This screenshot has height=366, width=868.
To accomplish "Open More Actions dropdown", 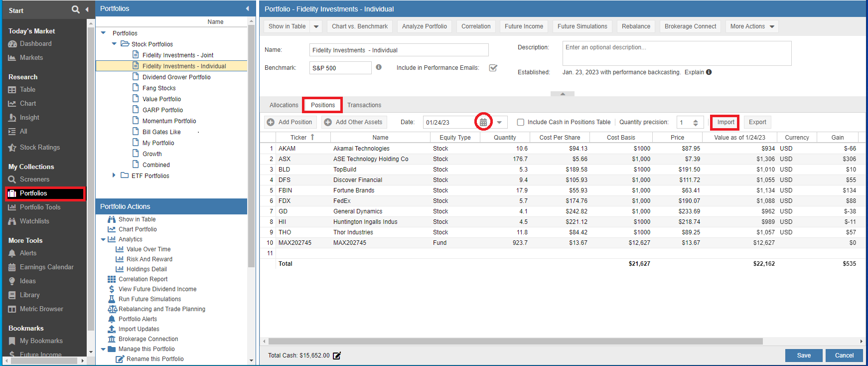I will 752,26.
